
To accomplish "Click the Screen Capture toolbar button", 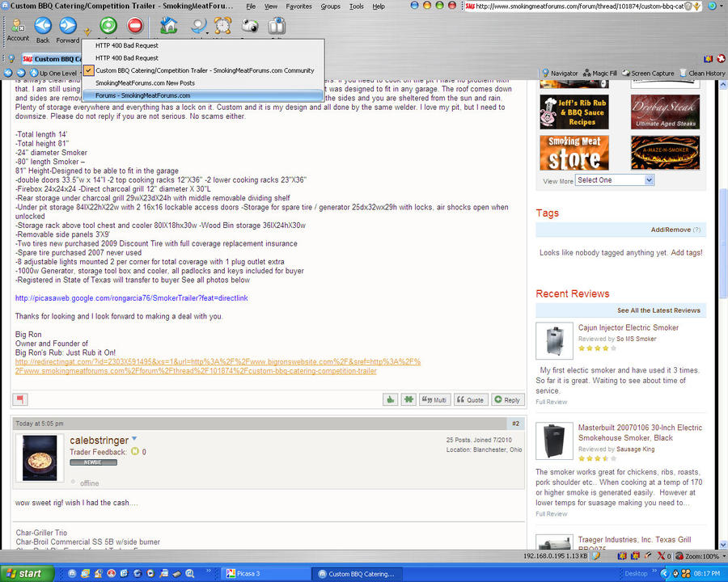I will pos(647,73).
